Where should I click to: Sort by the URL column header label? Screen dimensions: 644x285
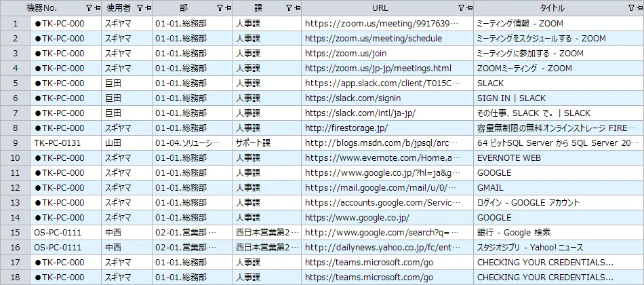380,8
